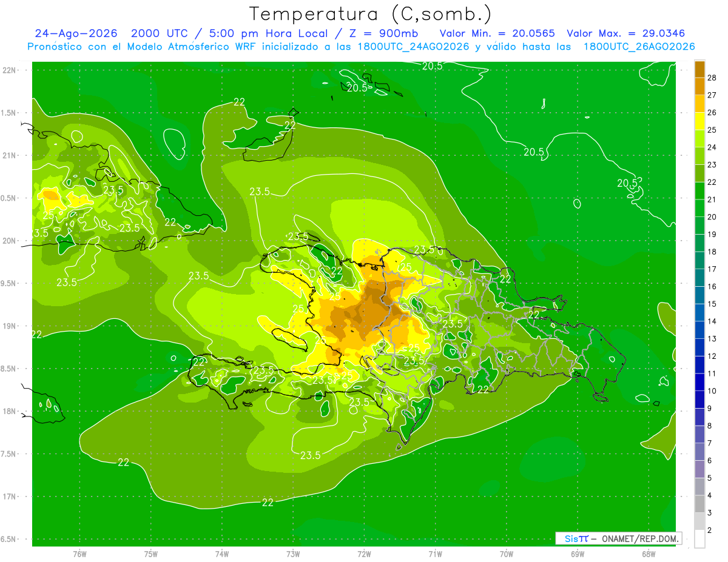Click the white legend swatch below 2
Viewport: 728px width, 562px height.
point(699,539)
